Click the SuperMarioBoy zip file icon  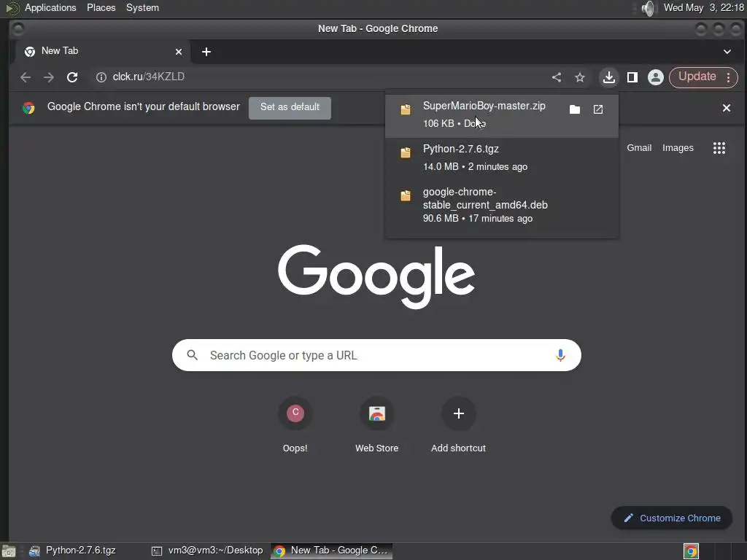(x=406, y=109)
